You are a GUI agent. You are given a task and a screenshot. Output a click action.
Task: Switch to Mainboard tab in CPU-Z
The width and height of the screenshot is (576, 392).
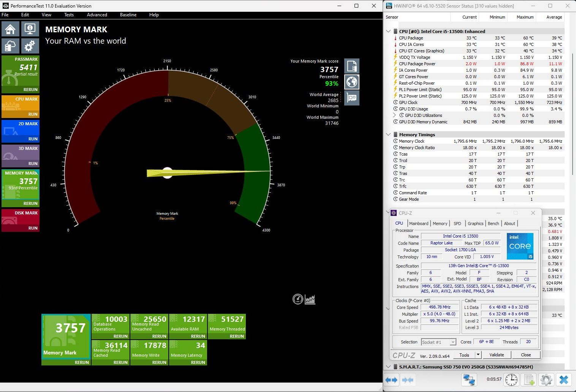click(419, 224)
